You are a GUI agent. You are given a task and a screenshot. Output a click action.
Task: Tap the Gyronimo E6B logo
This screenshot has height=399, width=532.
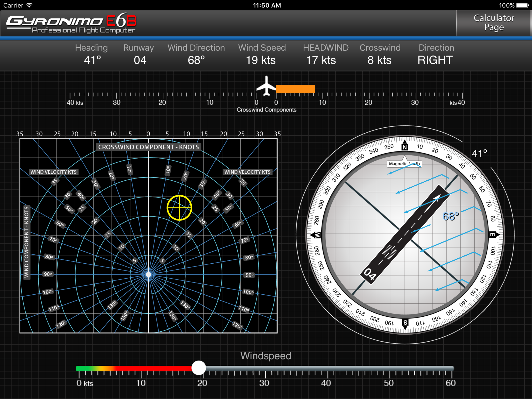coord(71,23)
